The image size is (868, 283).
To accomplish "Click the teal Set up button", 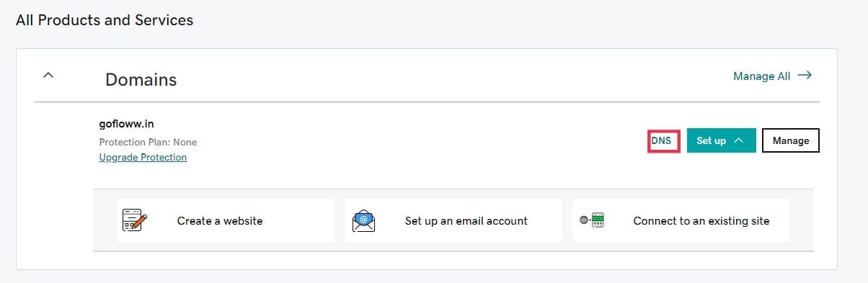I will [721, 140].
